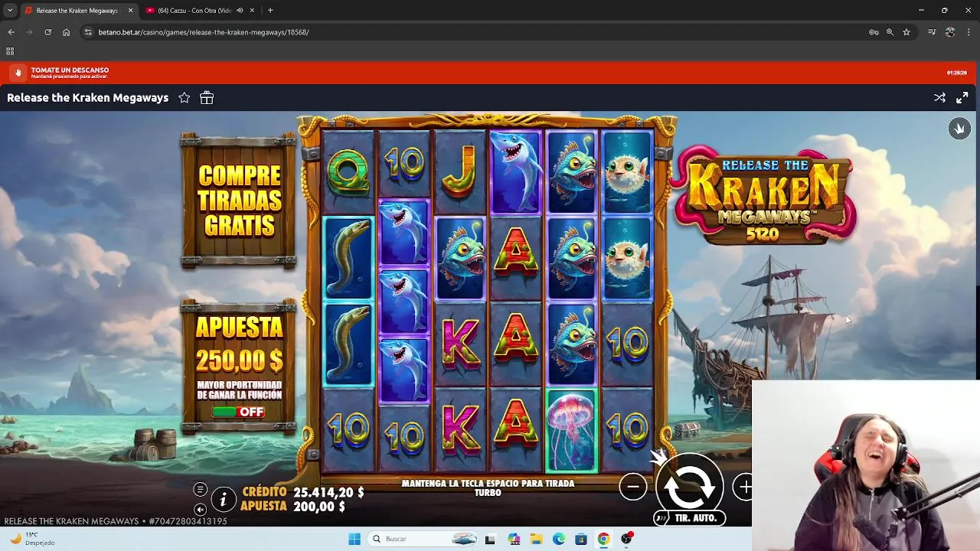Click the session timer 01:28:20

point(956,73)
